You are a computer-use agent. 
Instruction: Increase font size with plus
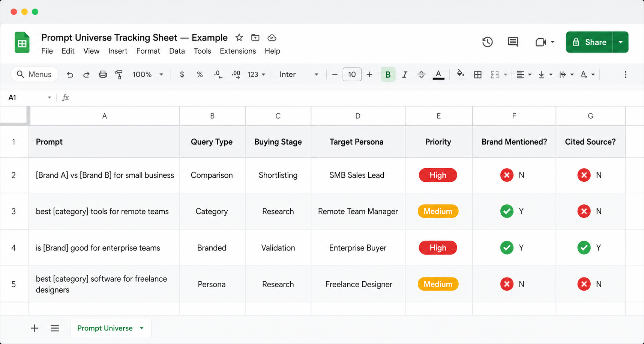pos(369,74)
